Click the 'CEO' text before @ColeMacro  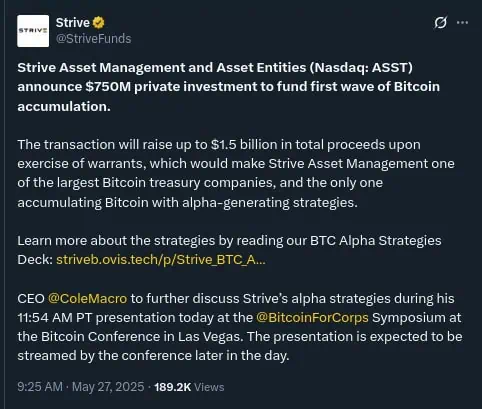click(31, 298)
